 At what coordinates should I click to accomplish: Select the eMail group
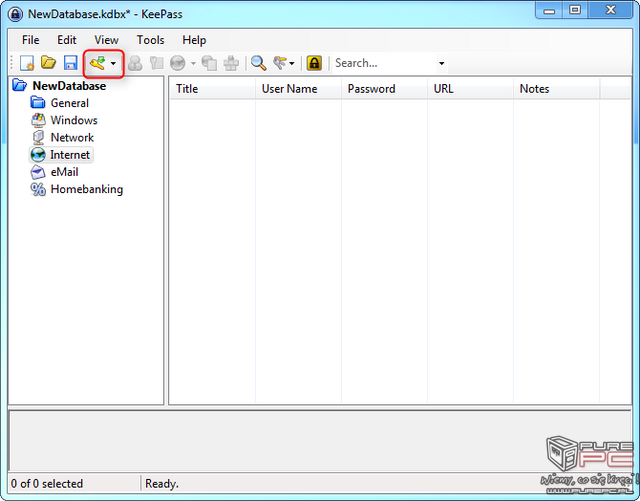coord(64,172)
